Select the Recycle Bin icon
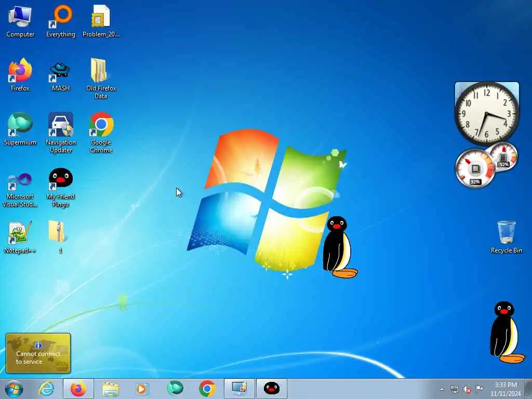This screenshot has width=532, height=399. [506, 237]
